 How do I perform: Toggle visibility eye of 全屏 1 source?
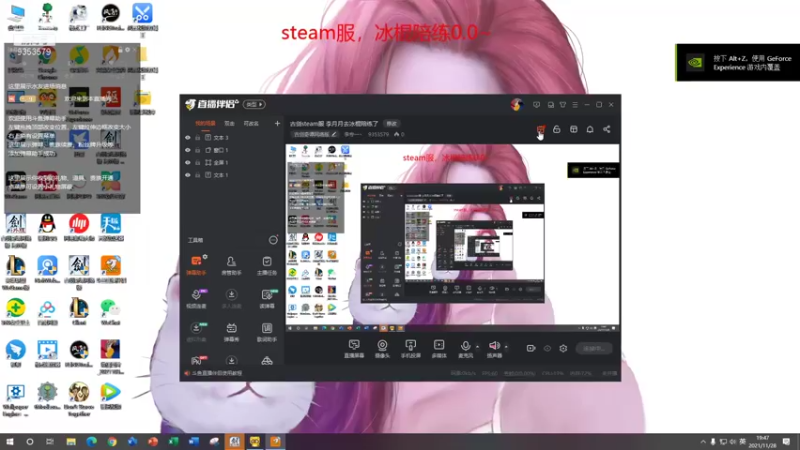tap(188, 162)
